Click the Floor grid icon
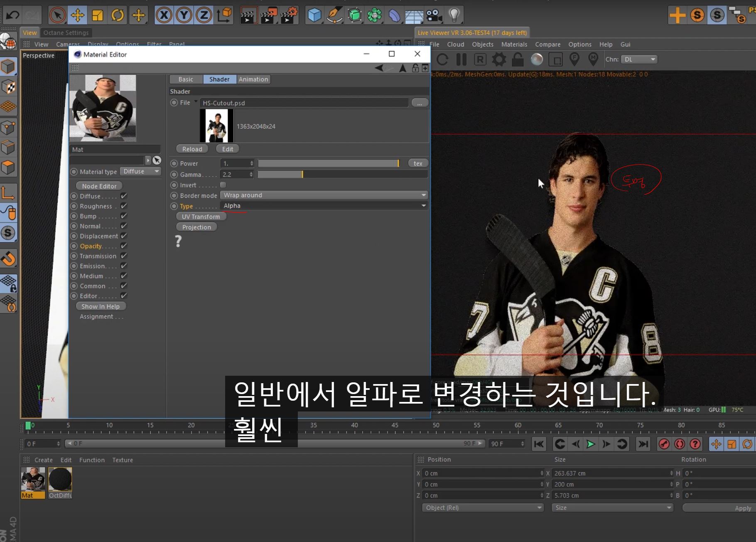 point(414,16)
